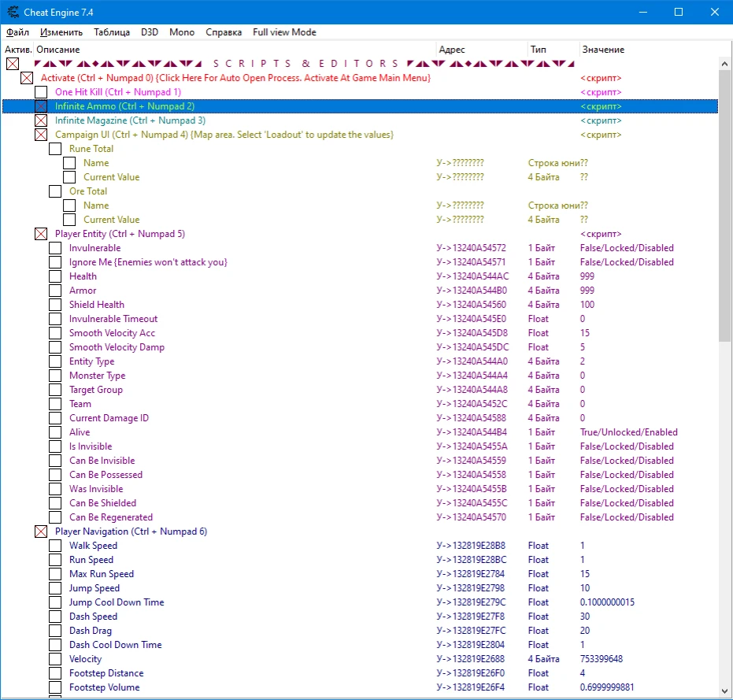Open the D3D menu
Image resolution: width=733 pixels, height=700 pixels.
tap(150, 32)
